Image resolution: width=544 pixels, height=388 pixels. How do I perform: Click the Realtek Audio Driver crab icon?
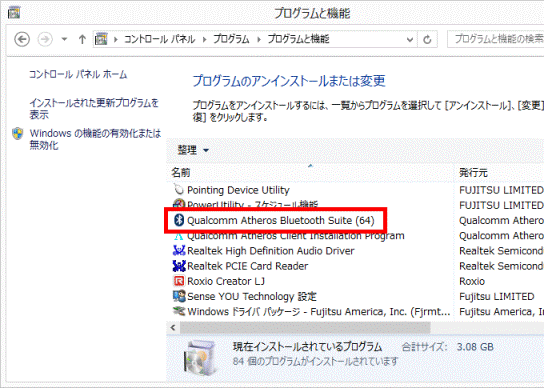point(179,251)
